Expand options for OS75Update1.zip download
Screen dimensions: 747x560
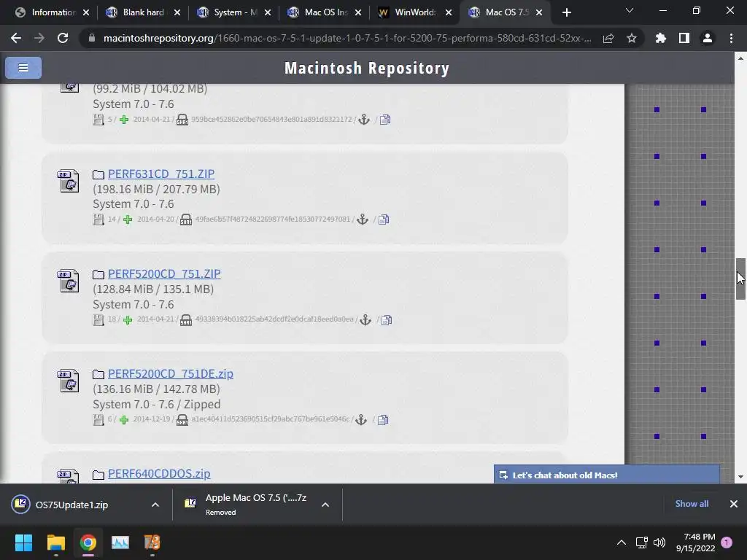point(155,505)
